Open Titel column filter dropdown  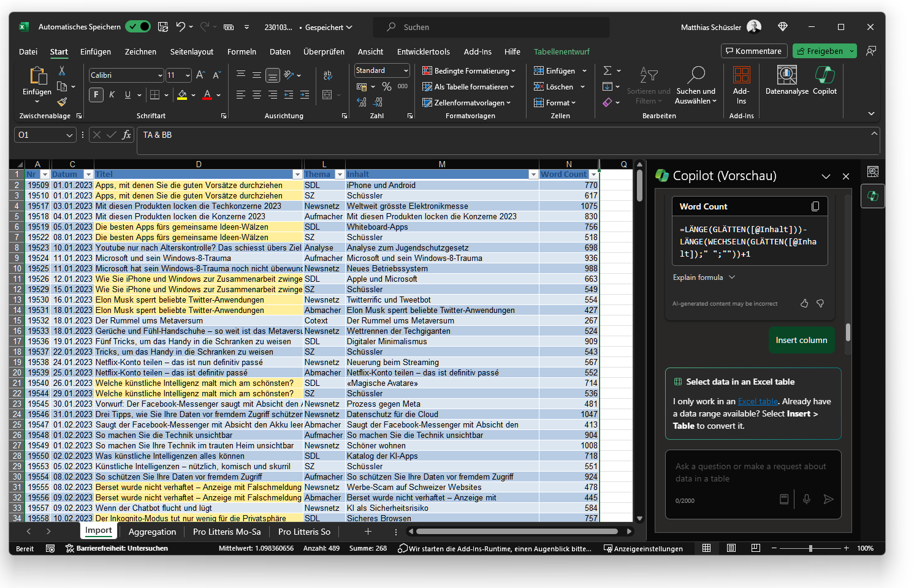click(297, 175)
